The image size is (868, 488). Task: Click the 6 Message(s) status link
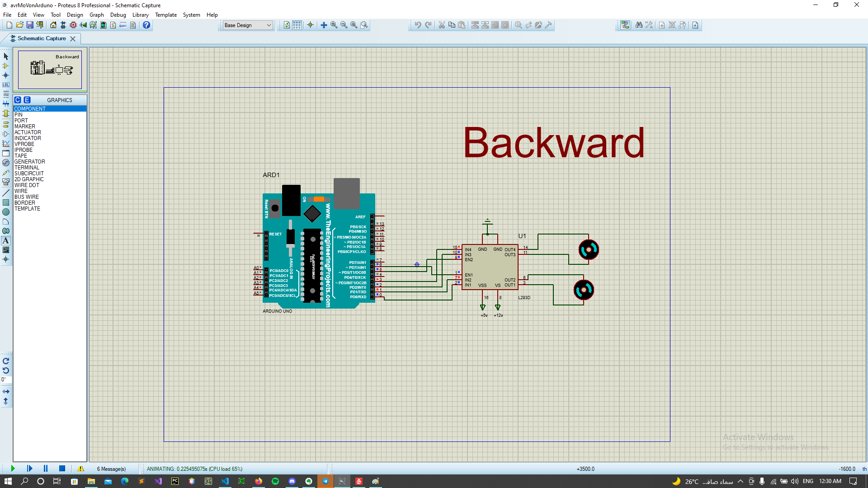tap(111, 469)
